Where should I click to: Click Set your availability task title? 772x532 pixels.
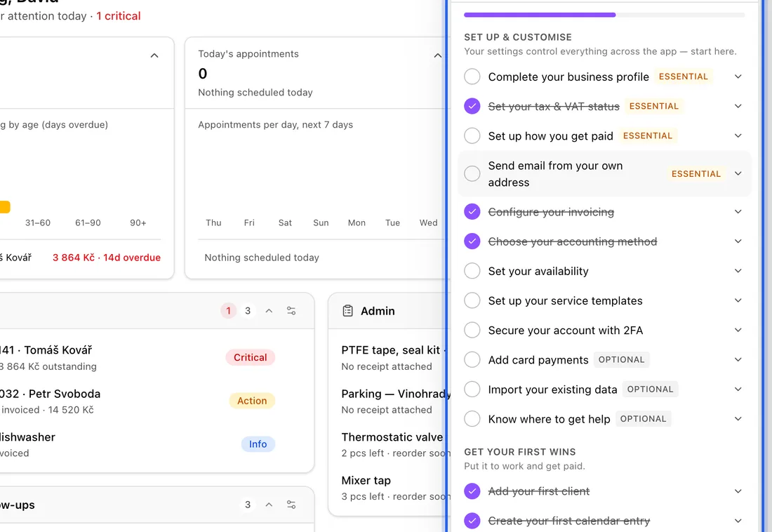pyautogui.click(x=538, y=271)
